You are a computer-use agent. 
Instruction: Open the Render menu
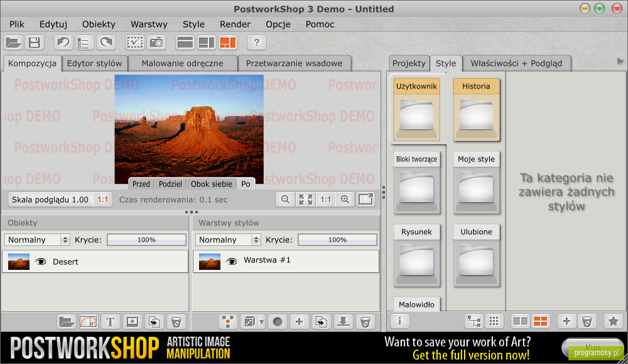coord(235,24)
